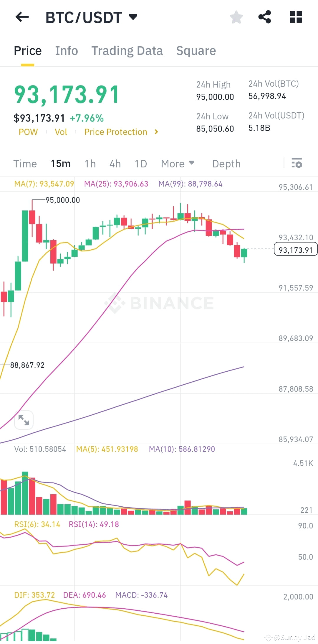Click the Vol tag under the price

click(x=61, y=132)
